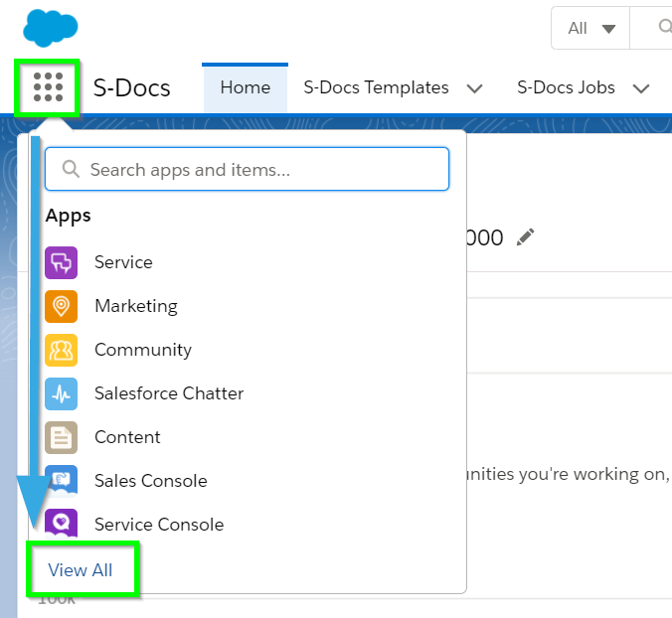Screen dimensions: 672x618
Task: Click the Content app icon
Action: [x=62, y=437]
